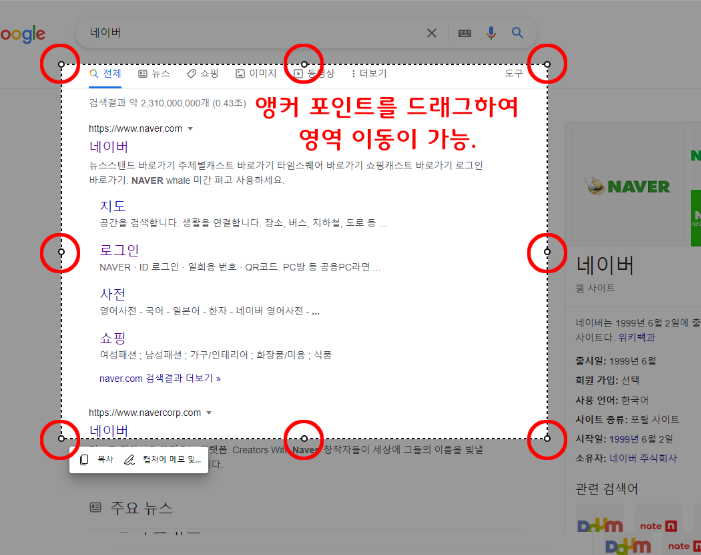
Task: Click the result count text 검색결과 약 2,310,000,000개
Action: pos(149,103)
